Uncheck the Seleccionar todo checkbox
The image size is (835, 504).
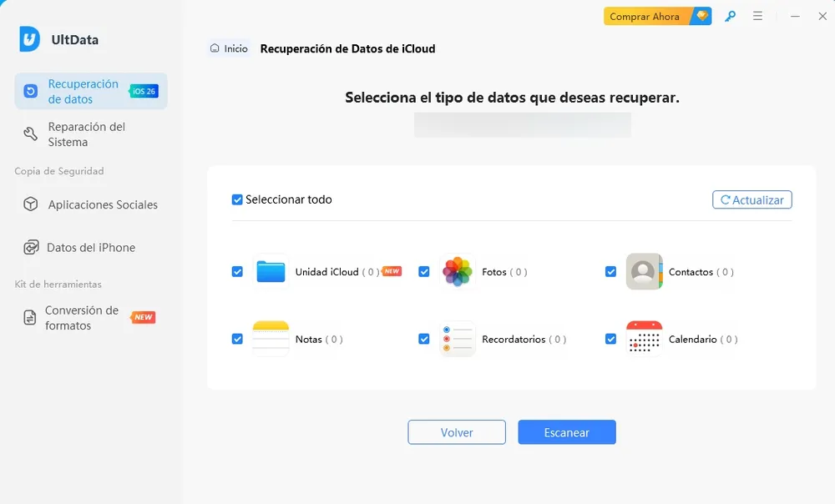(x=236, y=199)
